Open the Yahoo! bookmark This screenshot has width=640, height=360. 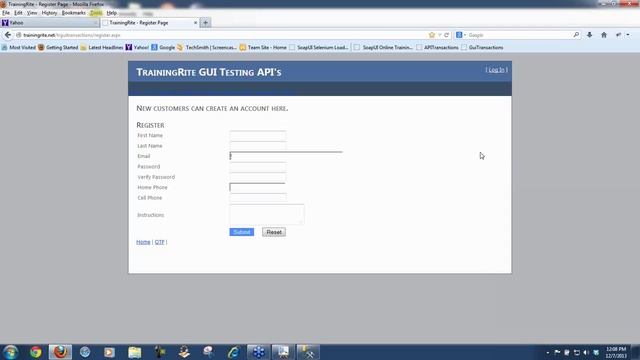(x=137, y=47)
